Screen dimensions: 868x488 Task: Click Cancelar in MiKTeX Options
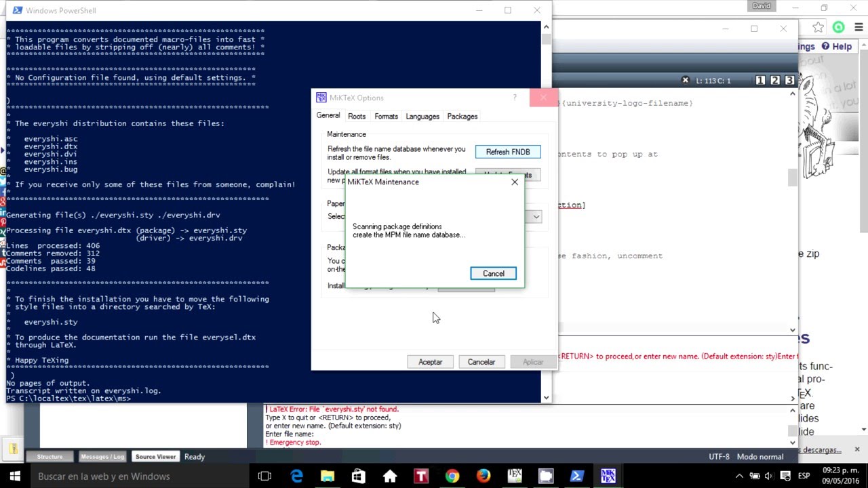coord(481,362)
